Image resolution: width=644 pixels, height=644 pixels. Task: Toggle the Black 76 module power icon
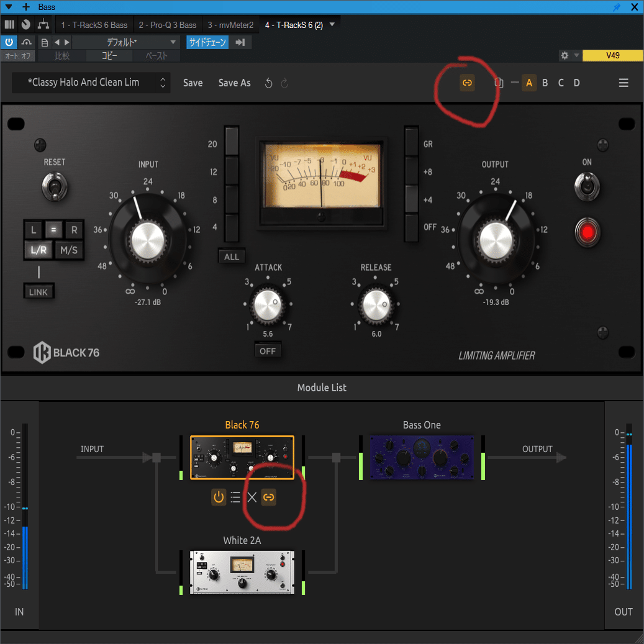(x=219, y=497)
